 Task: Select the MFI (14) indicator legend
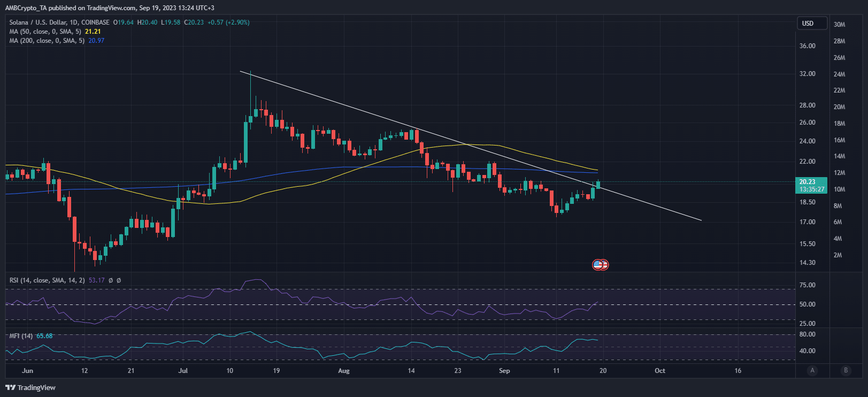(21, 336)
